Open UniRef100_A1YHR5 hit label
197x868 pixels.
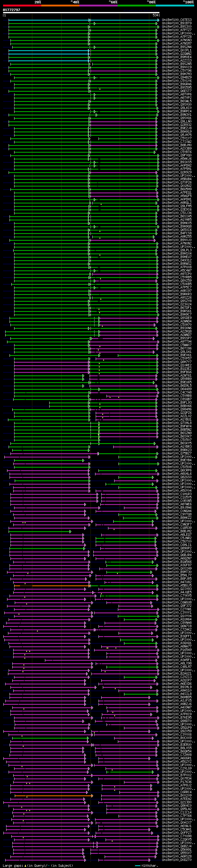176,220
